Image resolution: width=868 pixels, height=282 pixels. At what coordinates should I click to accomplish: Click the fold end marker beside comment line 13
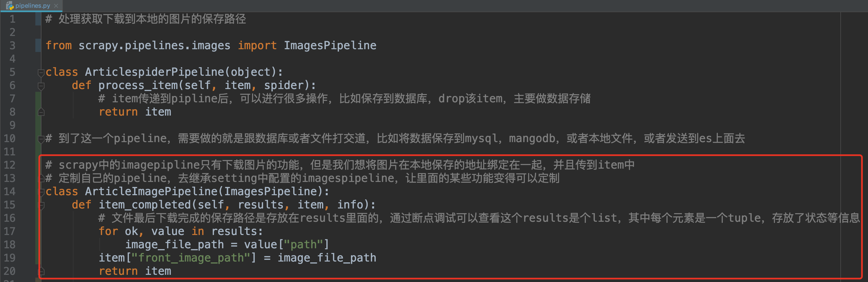click(x=41, y=178)
